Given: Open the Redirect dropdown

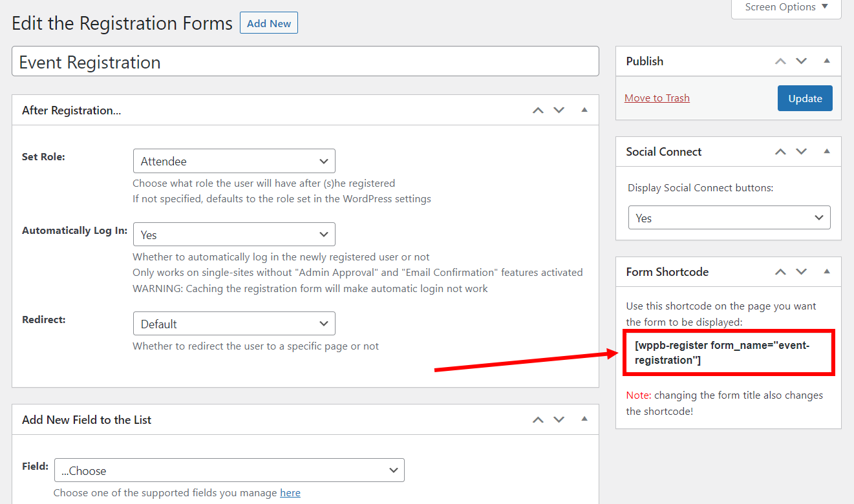Looking at the screenshot, I should (x=234, y=324).
